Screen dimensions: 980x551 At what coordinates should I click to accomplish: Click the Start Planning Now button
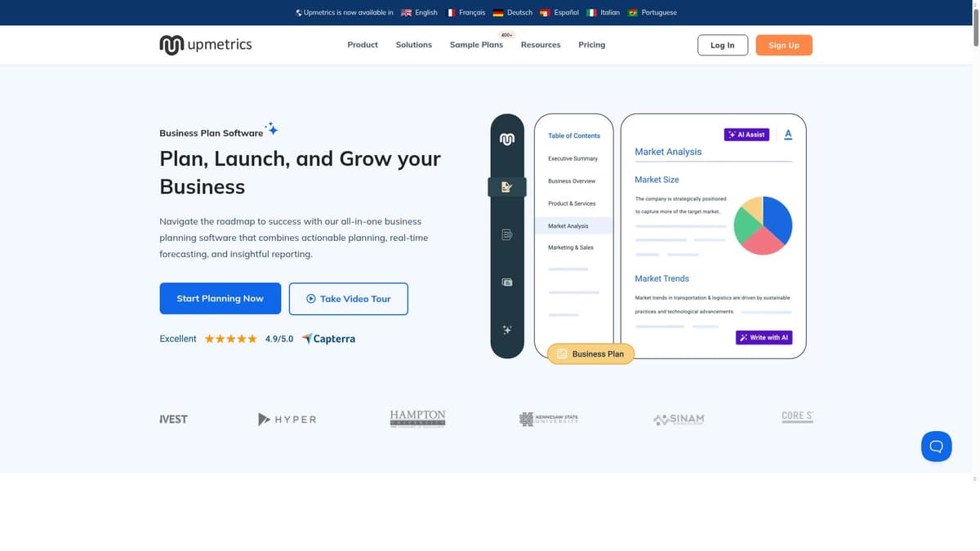coord(220,298)
